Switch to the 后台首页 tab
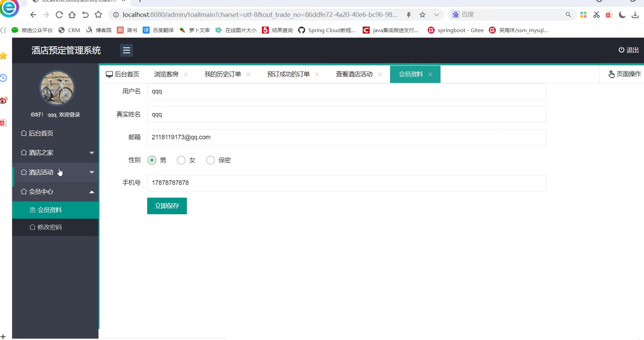Viewport: 644px width, 340px height. (123, 74)
